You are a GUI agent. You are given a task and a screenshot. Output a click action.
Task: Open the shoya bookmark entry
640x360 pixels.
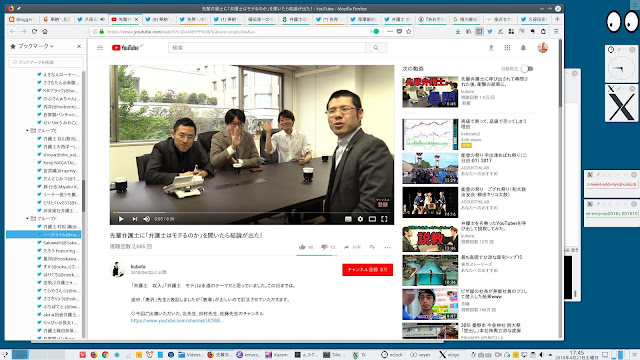coord(59,155)
